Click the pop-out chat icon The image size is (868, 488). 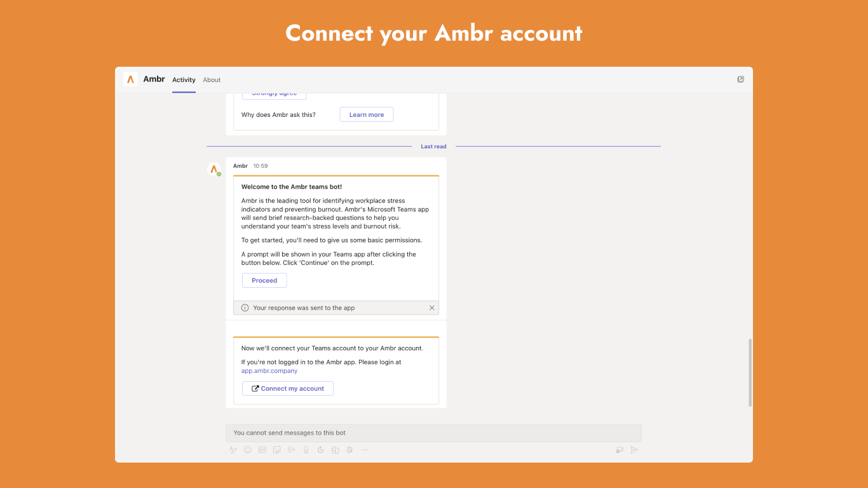click(741, 79)
